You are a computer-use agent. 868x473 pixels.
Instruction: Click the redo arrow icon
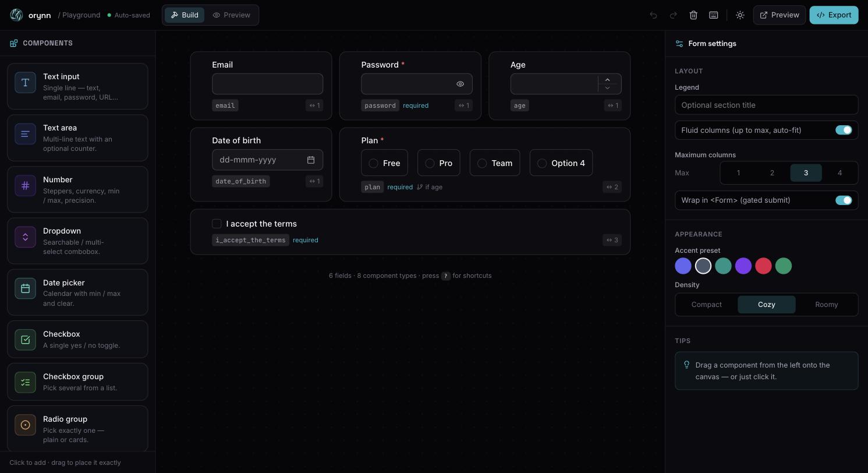pyautogui.click(x=674, y=15)
